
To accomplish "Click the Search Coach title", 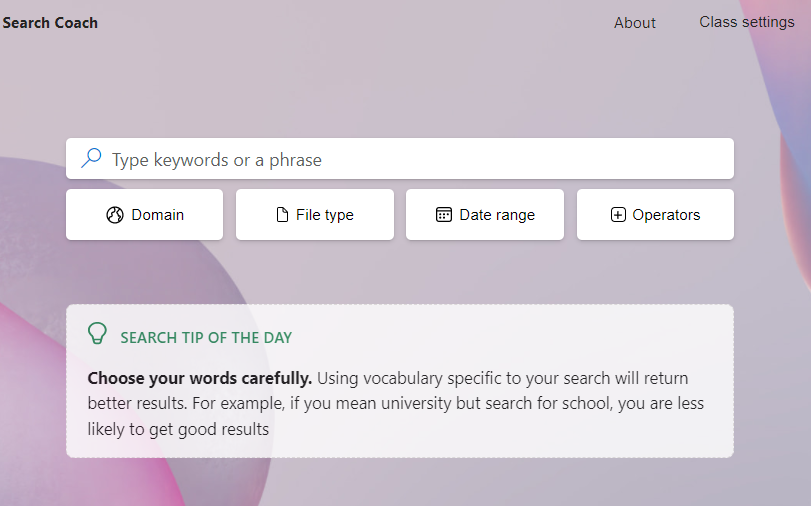I will pos(50,23).
